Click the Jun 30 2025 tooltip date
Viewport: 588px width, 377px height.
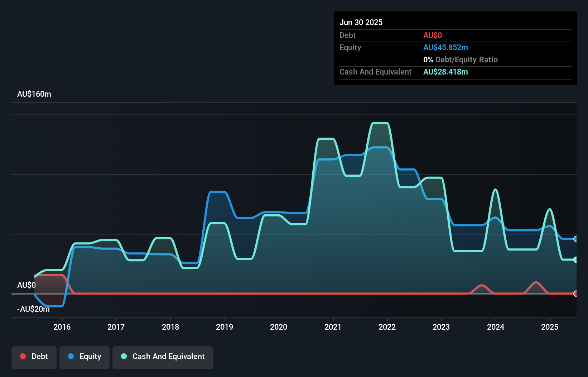361,23
